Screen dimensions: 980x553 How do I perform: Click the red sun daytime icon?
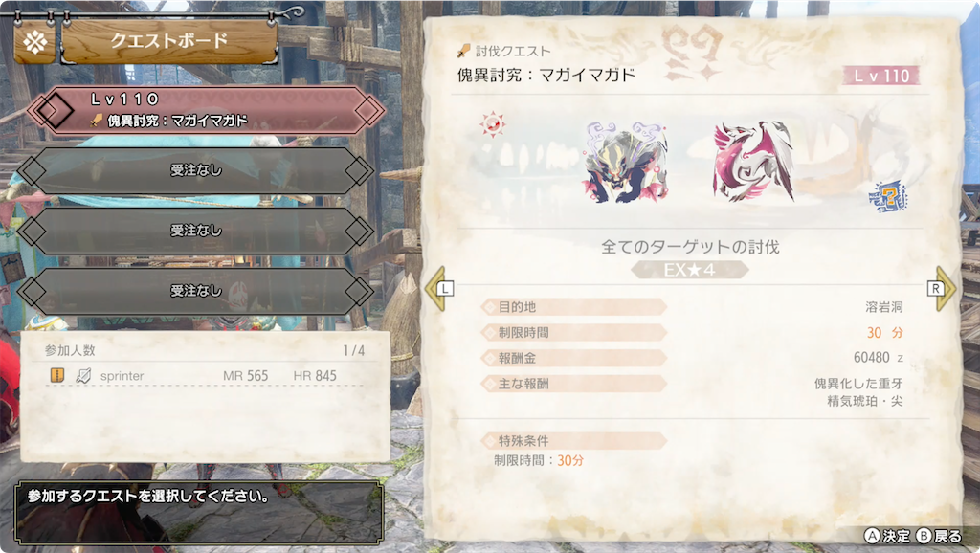tap(493, 124)
